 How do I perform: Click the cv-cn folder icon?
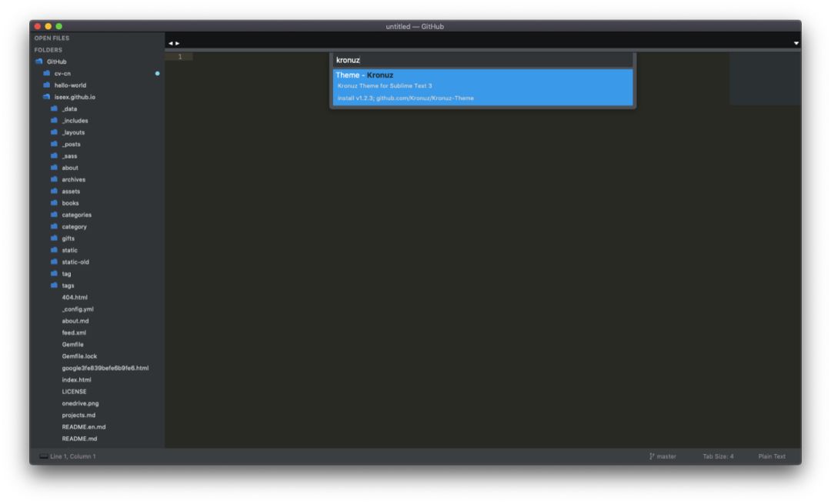[47, 73]
